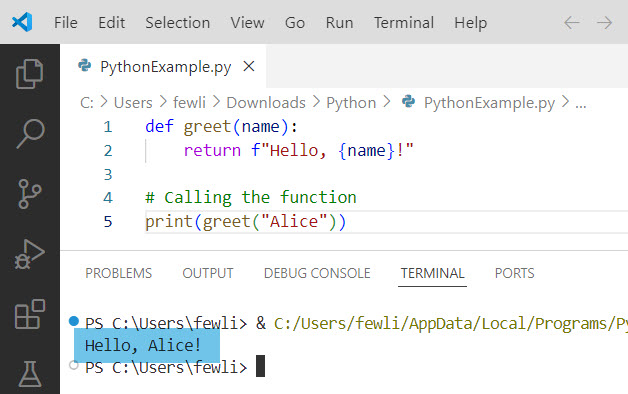Open the Help menu
The width and height of the screenshot is (628, 394).
click(471, 23)
